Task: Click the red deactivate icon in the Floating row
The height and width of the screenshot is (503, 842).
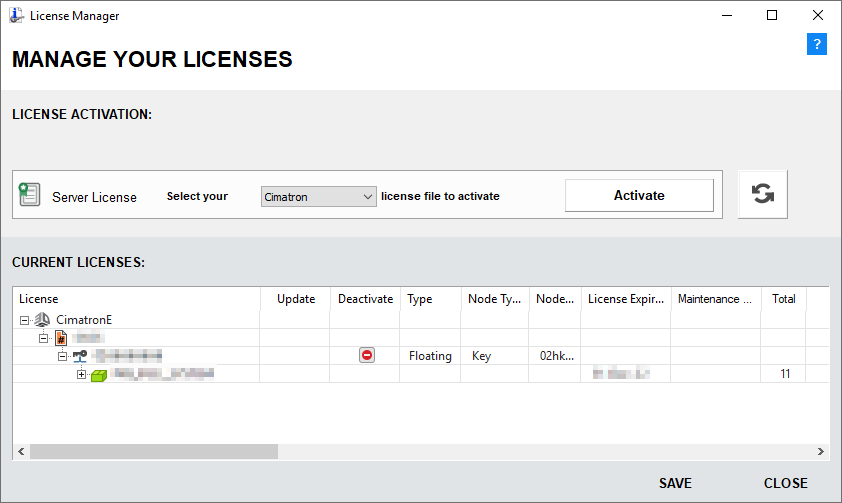Action: tap(367, 355)
